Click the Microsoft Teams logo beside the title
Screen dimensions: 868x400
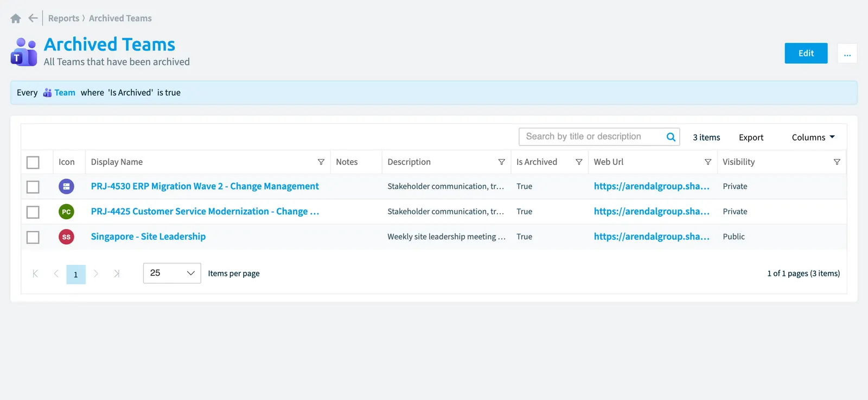24,52
